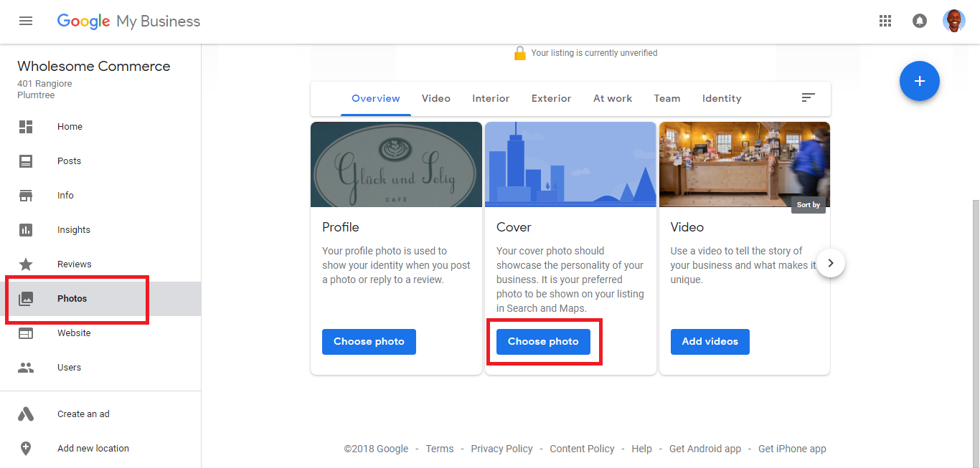The width and height of the screenshot is (980, 468).
Task: Open Website in the sidebar
Action: [100, 333]
